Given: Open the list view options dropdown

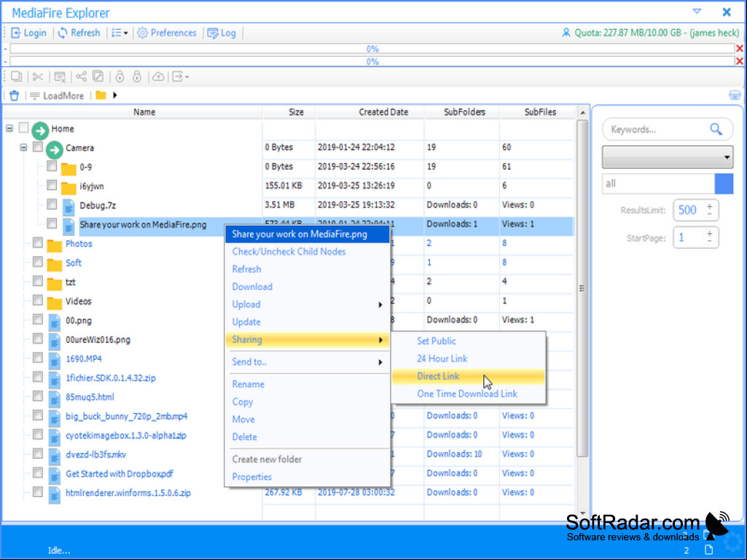Looking at the screenshot, I should pos(120,33).
